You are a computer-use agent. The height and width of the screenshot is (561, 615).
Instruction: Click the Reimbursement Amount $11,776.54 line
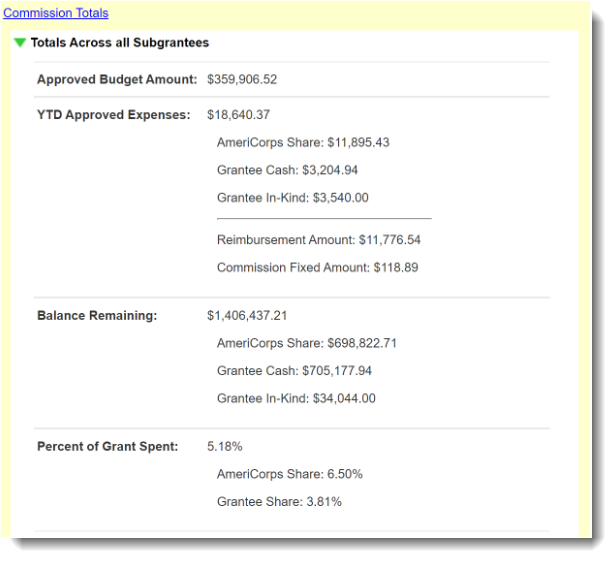(x=318, y=240)
